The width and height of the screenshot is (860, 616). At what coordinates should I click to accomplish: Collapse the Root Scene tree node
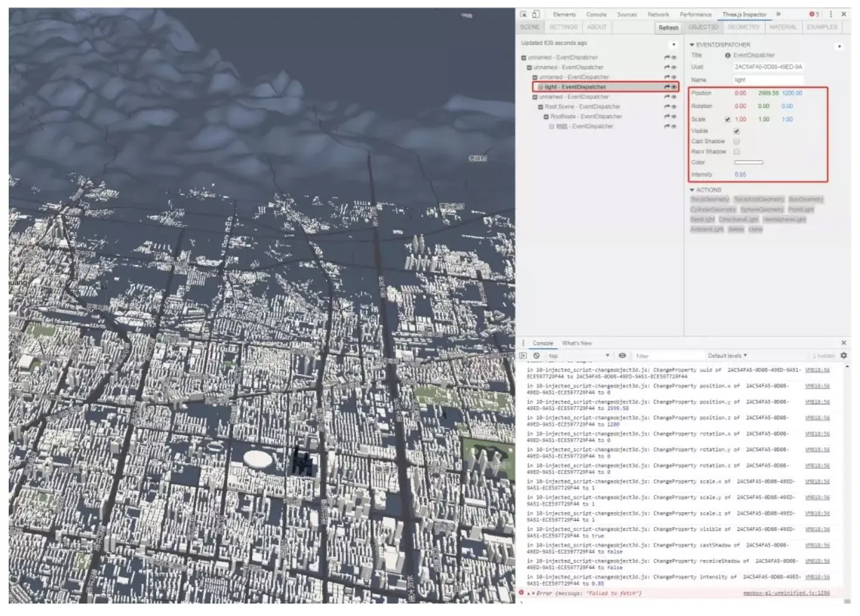pos(540,107)
